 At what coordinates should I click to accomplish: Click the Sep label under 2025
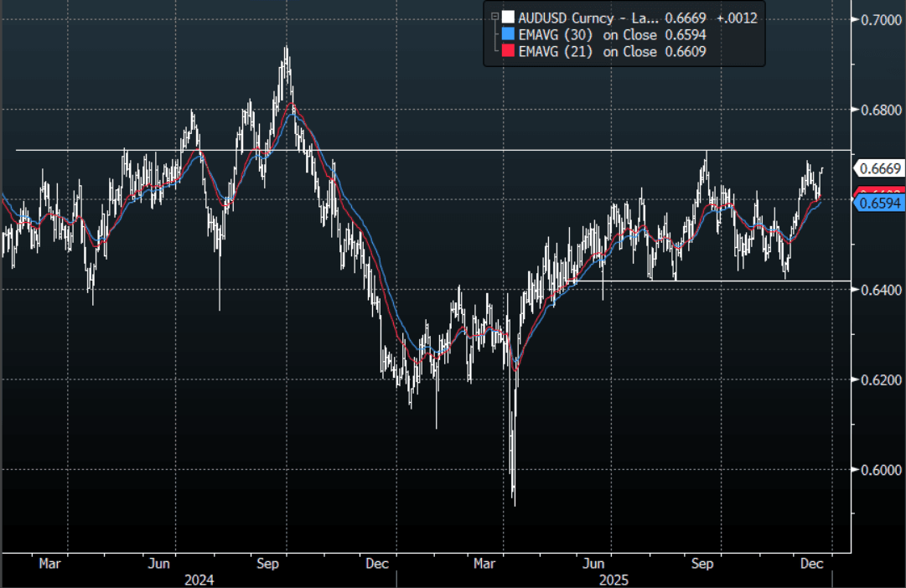point(702,564)
